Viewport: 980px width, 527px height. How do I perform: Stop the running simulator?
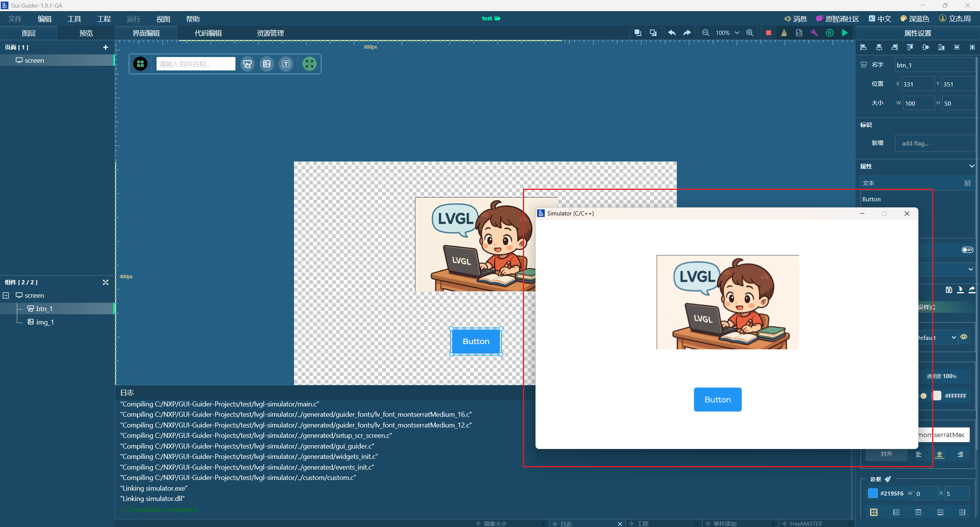click(x=768, y=33)
